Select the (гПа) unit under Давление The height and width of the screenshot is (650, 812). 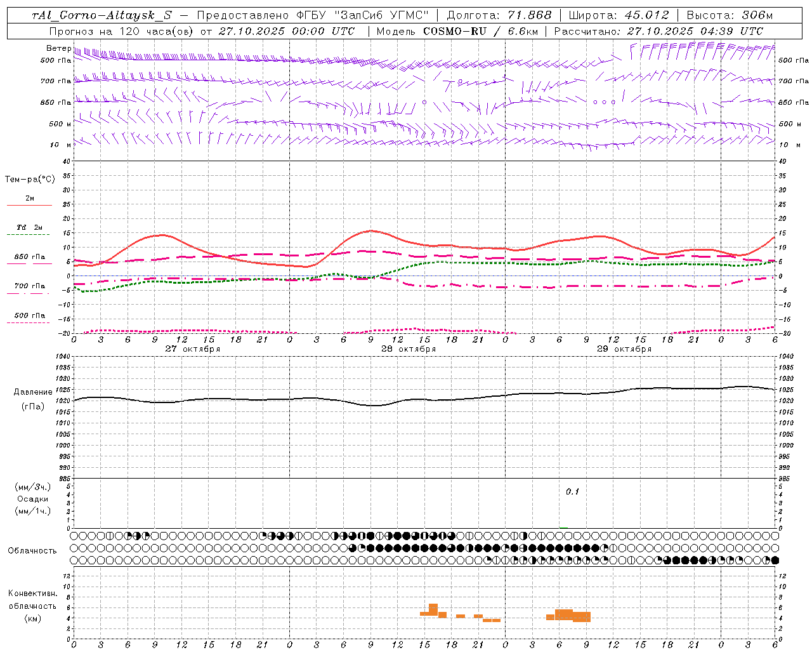coord(33,407)
